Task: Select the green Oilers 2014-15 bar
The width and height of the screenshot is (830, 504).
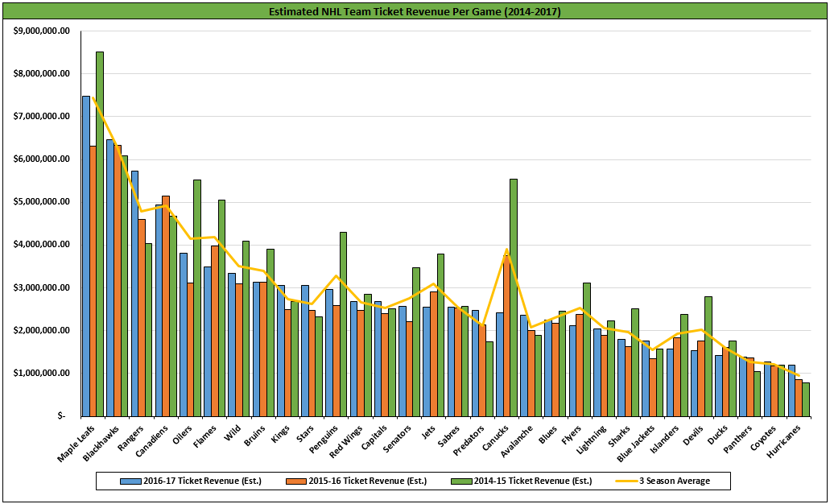Action: (x=197, y=298)
